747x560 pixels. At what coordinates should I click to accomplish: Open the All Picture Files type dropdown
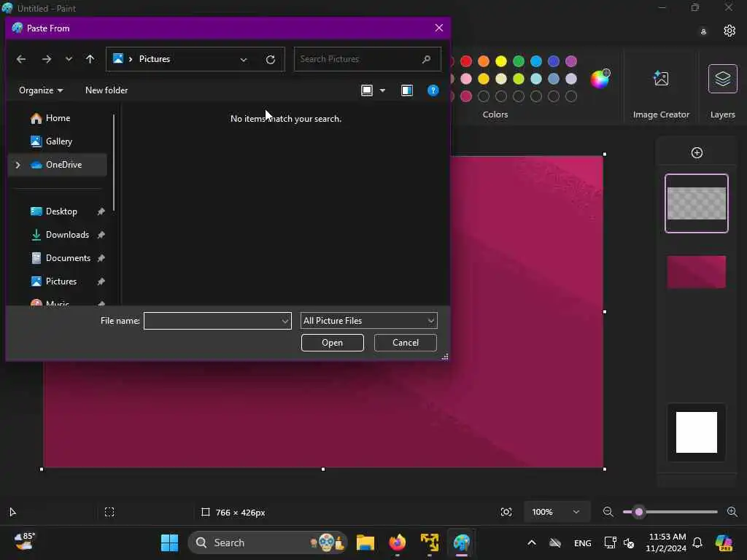click(368, 321)
